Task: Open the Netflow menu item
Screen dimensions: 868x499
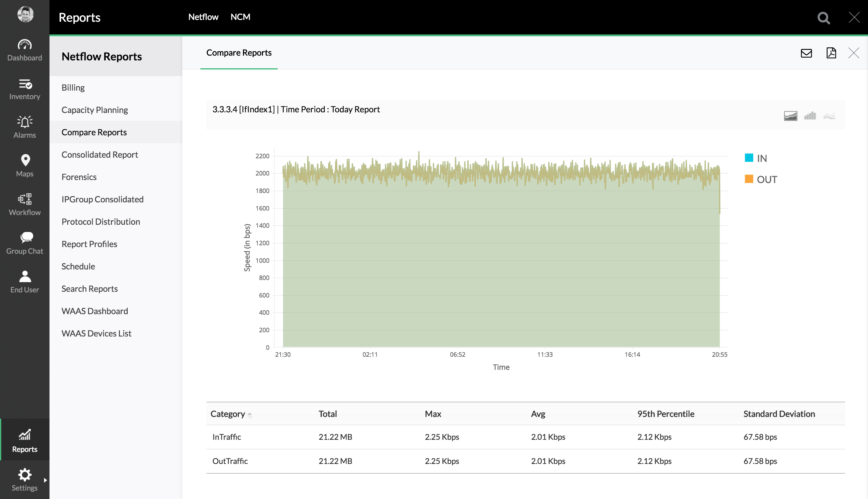Action: (x=203, y=17)
